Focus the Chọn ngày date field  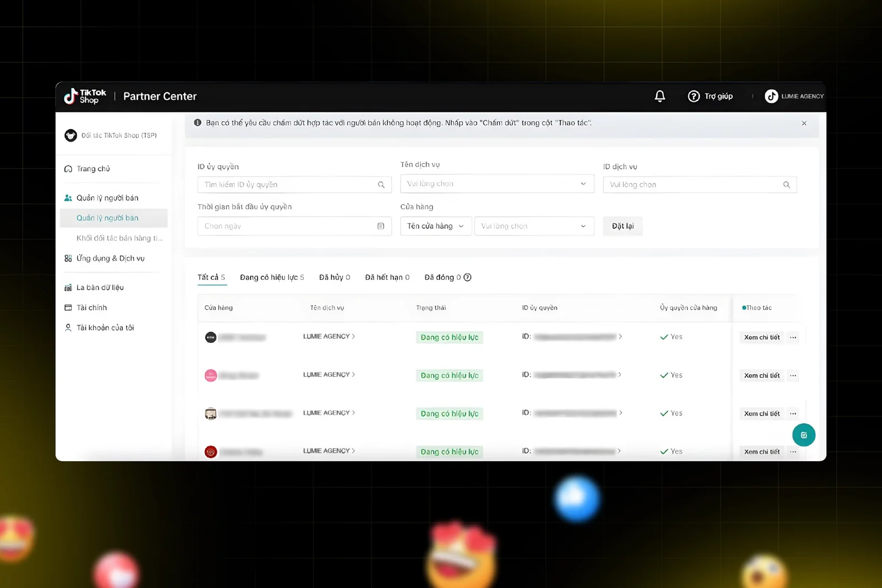(x=294, y=226)
